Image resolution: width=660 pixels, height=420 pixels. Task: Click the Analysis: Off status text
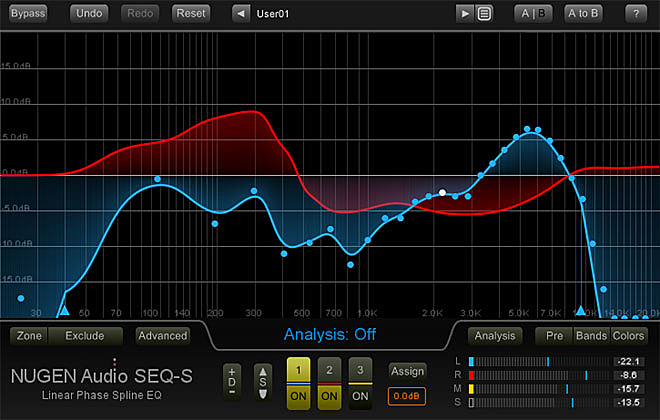coord(330,335)
